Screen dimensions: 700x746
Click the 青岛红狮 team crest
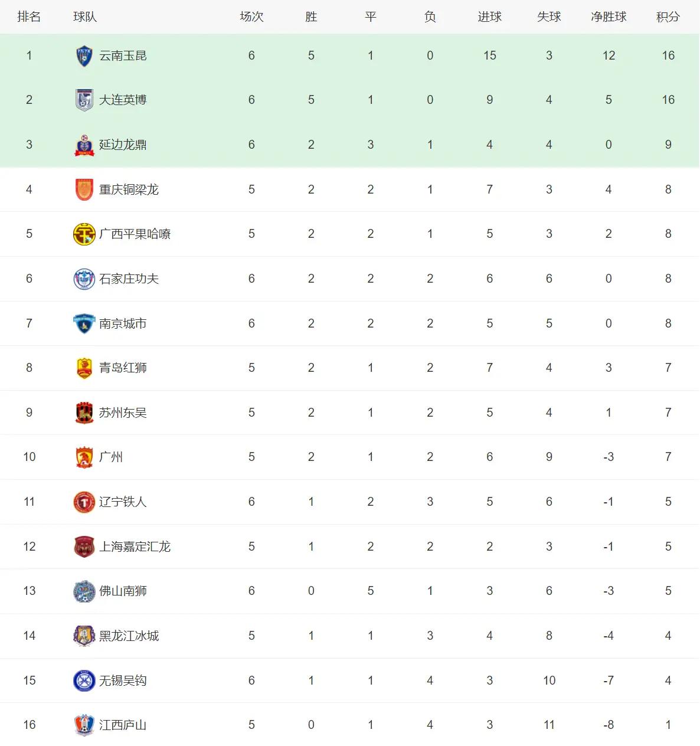click(84, 368)
